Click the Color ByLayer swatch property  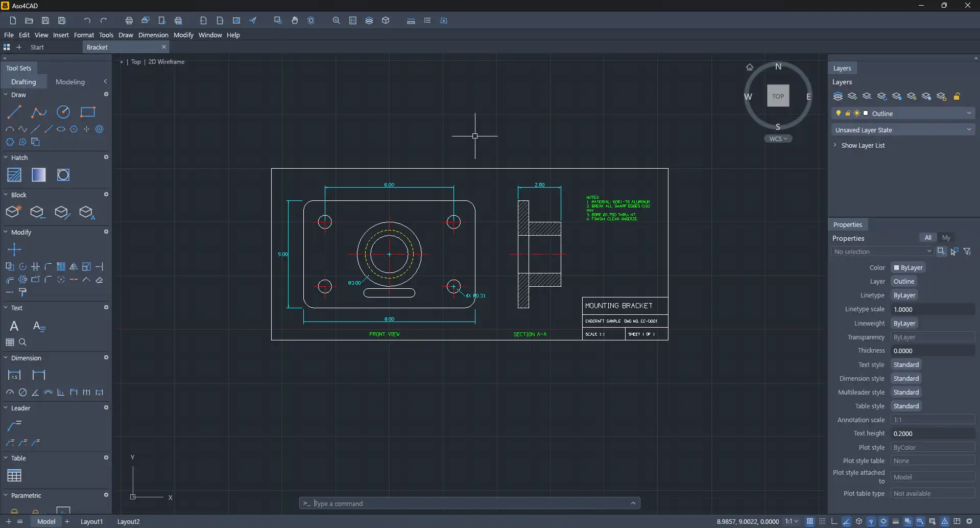[x=909, y=268]
